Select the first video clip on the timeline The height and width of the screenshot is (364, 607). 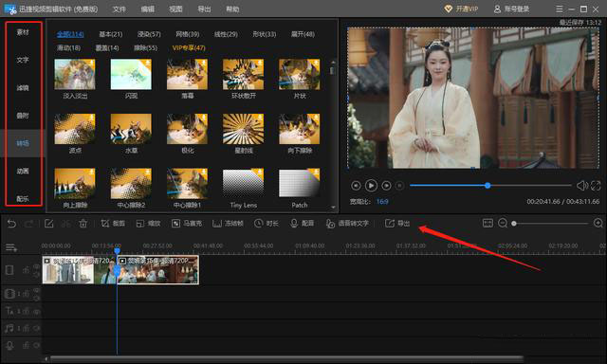click(x=80, y=269)
